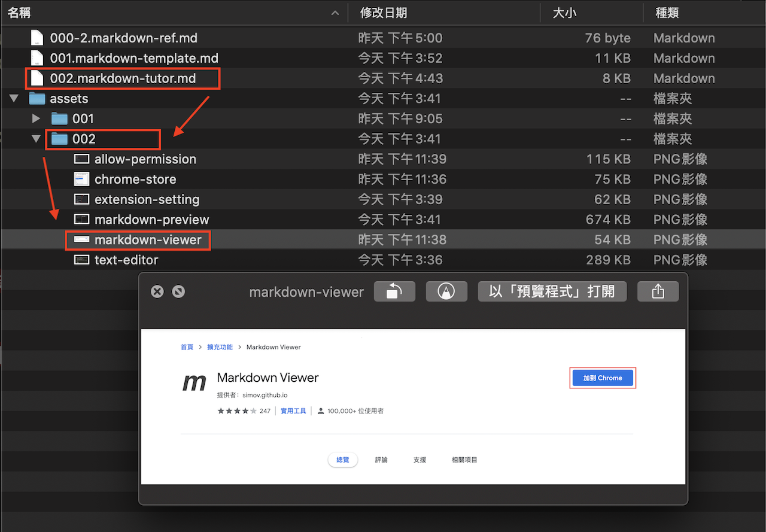Click the markdown-viewer title in Quick Look
Viewport: 766px width, 532px height.
[x=306, y=291]
